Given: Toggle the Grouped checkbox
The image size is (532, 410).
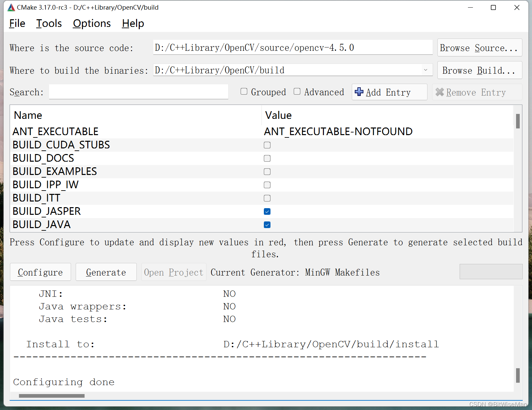Looking at the screenshot, I should (244, 91).
